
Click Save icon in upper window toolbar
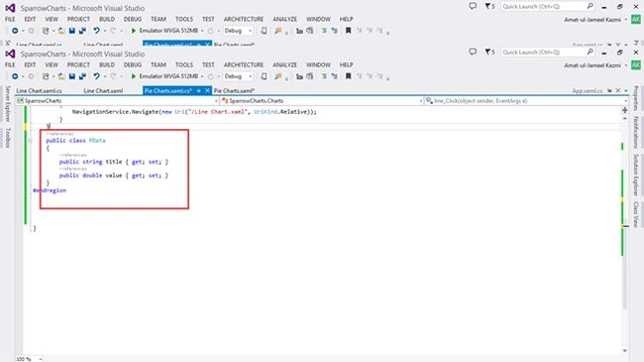(x=72, y=31)
